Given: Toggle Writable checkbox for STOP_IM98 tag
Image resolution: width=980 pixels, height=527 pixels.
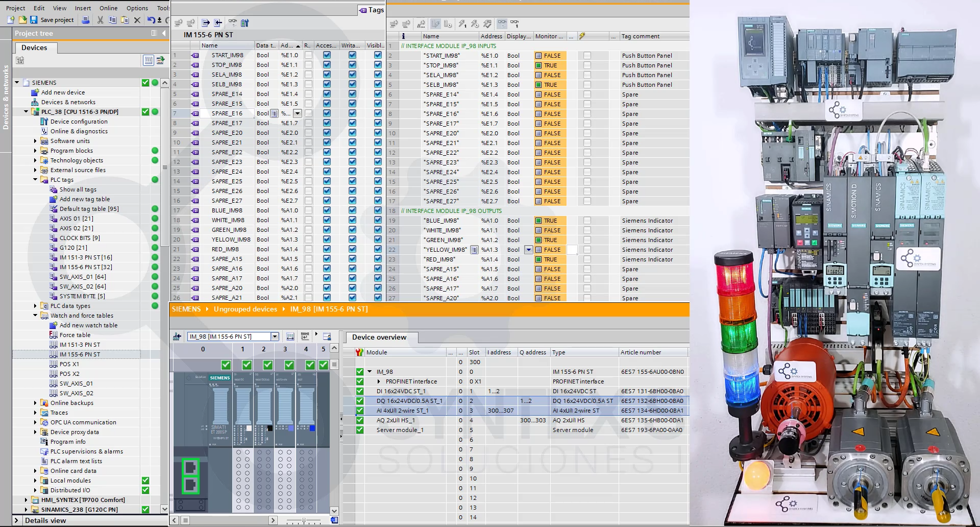Looking at the screenshot, I should point(352,65).
